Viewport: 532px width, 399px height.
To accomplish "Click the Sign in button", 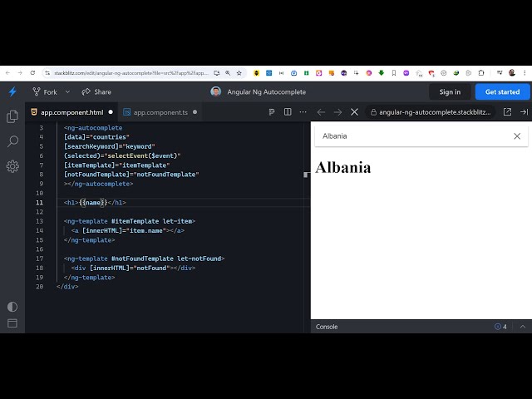I will [x=450, y=91].
